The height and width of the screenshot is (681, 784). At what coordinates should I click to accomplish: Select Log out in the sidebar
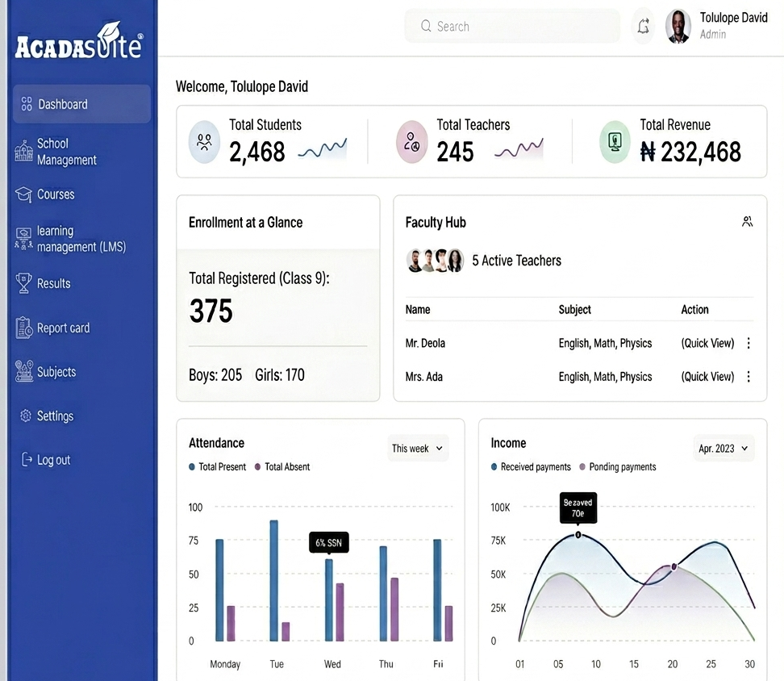coord(53,460)
